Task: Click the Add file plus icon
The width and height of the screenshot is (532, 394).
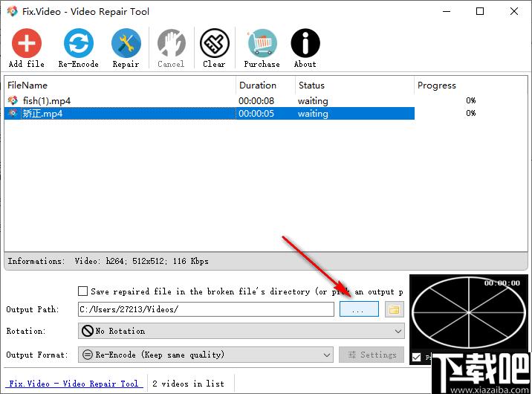Action: click(x=27, y=43)
